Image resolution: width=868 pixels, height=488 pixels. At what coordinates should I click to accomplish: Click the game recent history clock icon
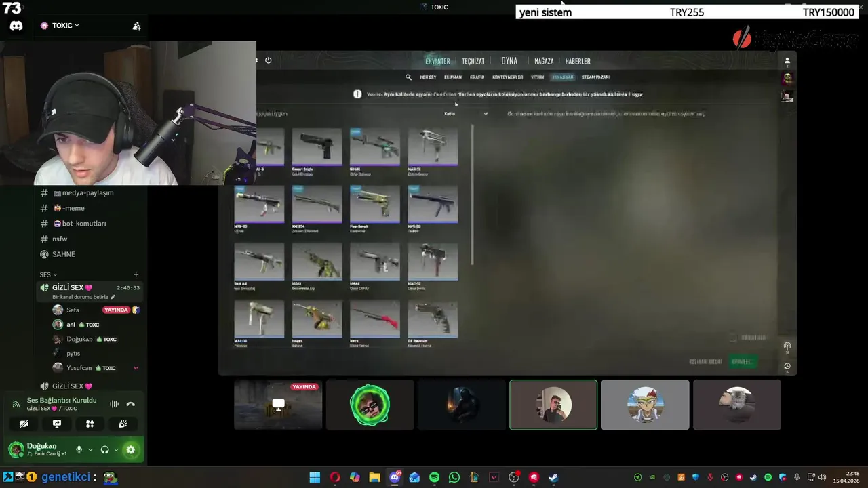coord(787,366)
